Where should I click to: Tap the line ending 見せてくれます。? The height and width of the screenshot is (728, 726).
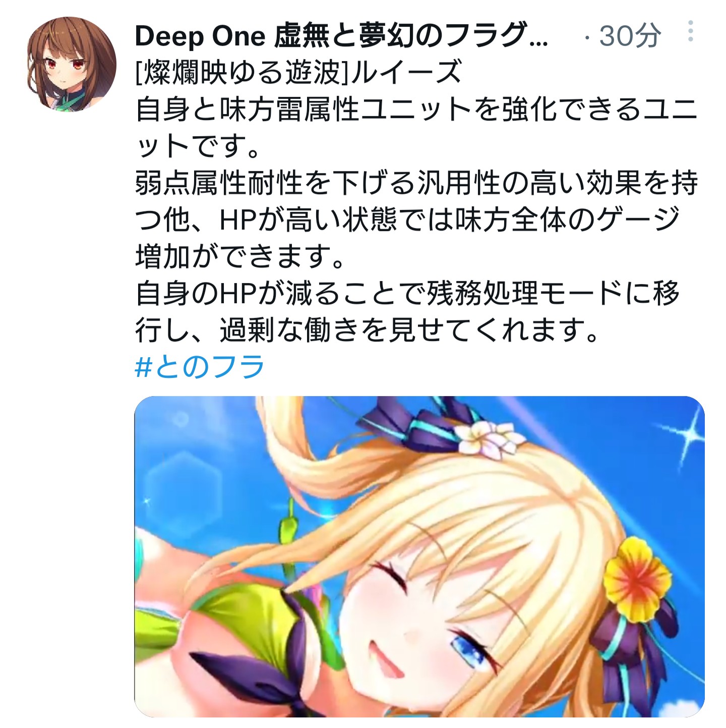click(x=367, y=330)
